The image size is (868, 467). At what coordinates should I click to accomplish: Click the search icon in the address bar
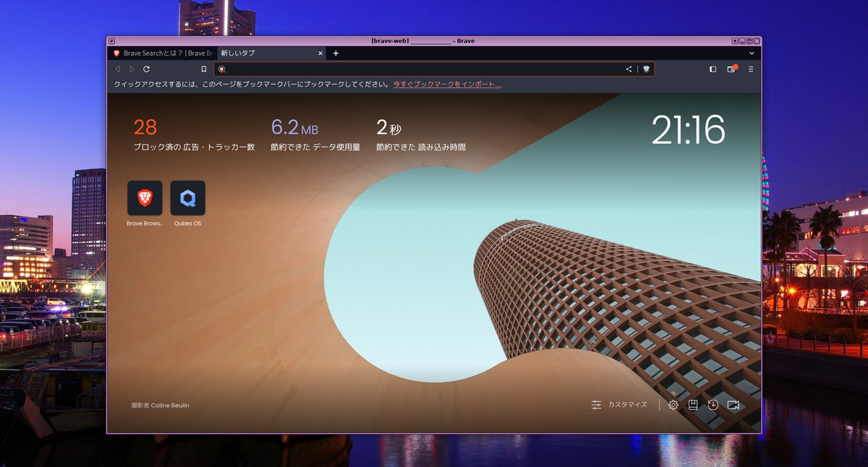222,69
